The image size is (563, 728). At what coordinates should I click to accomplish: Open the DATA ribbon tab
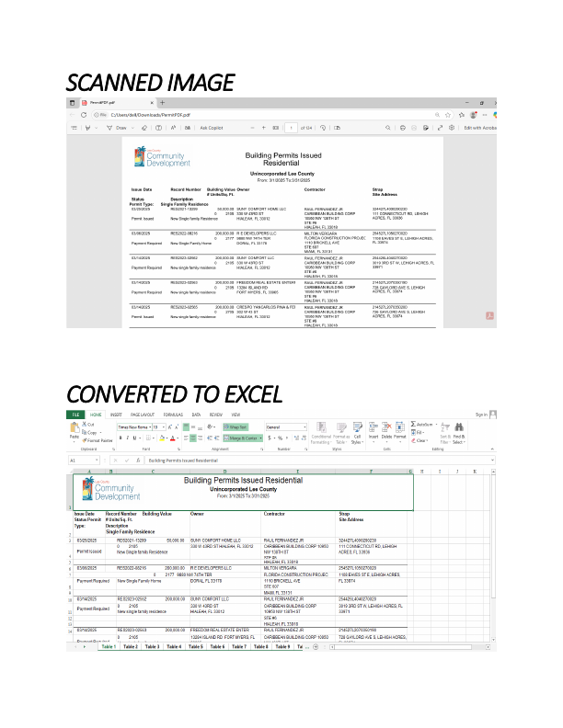click(x=196, y=415)
